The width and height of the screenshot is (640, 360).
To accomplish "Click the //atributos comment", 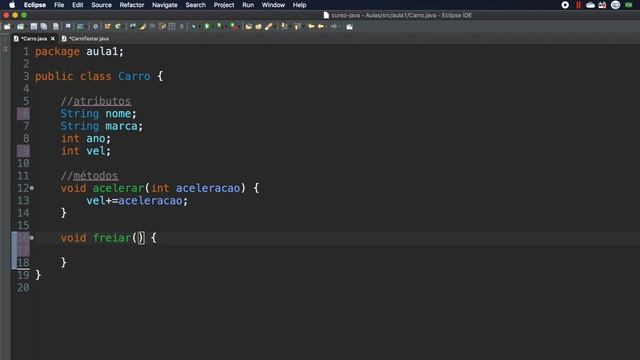I will click(x=96, y=101).
